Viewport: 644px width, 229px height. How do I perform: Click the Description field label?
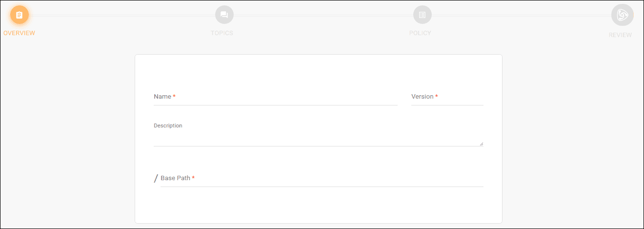(x=168, y=125)
